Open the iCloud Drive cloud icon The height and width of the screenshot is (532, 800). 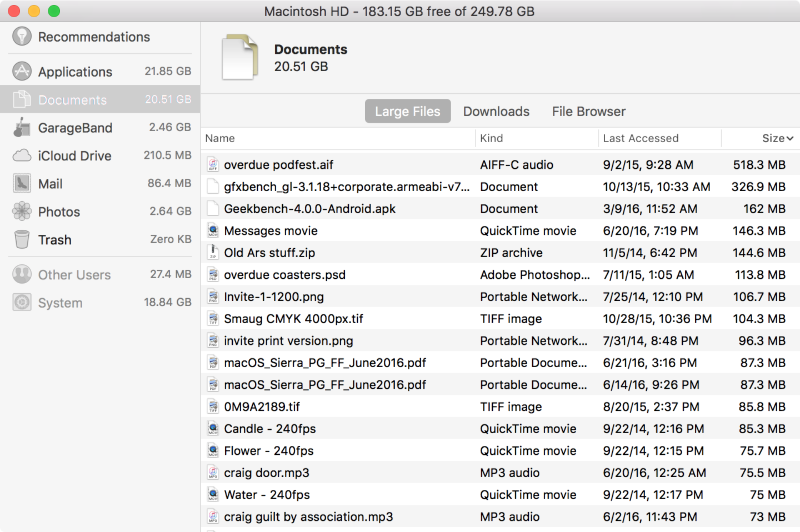tap(21, 155)
